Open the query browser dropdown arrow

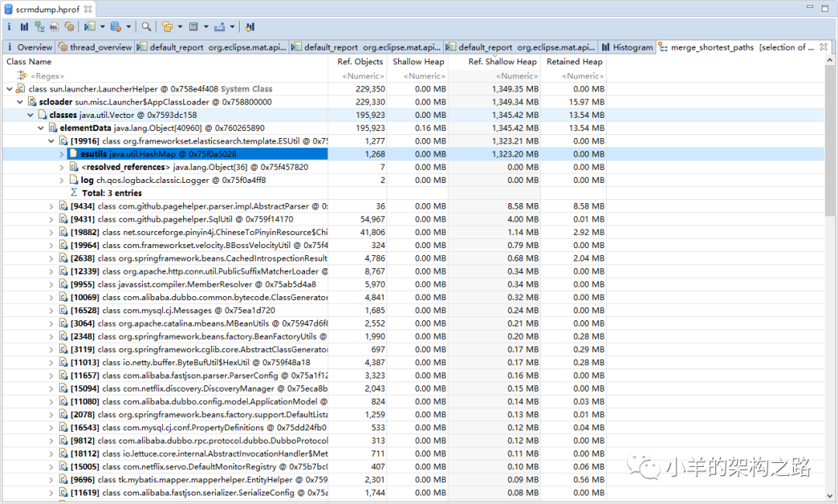129,26
